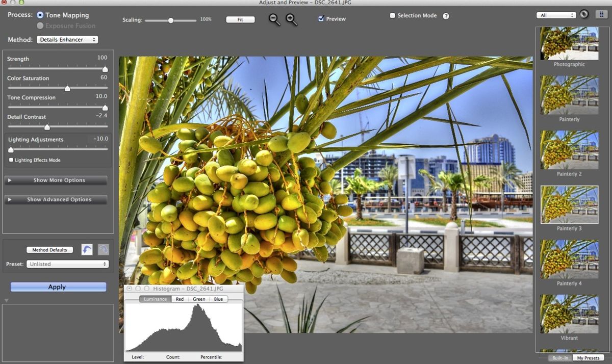Screen dimensions: 612x364
Task: Click the undo arrow button
Action: [87, 249]
